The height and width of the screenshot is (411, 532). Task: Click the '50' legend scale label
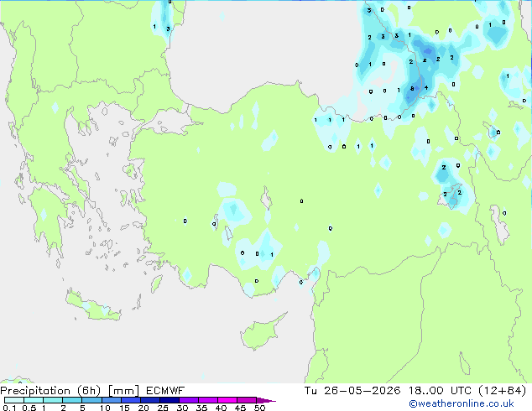coord(259,408)
